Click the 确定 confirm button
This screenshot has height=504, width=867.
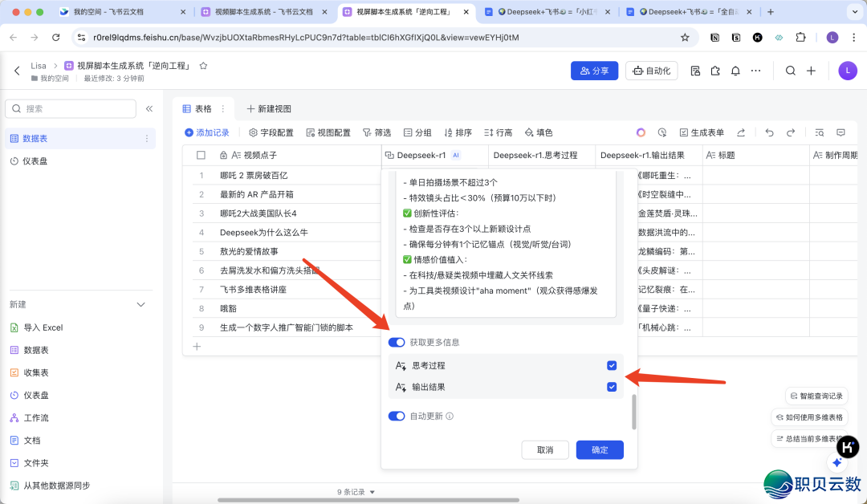600,450
